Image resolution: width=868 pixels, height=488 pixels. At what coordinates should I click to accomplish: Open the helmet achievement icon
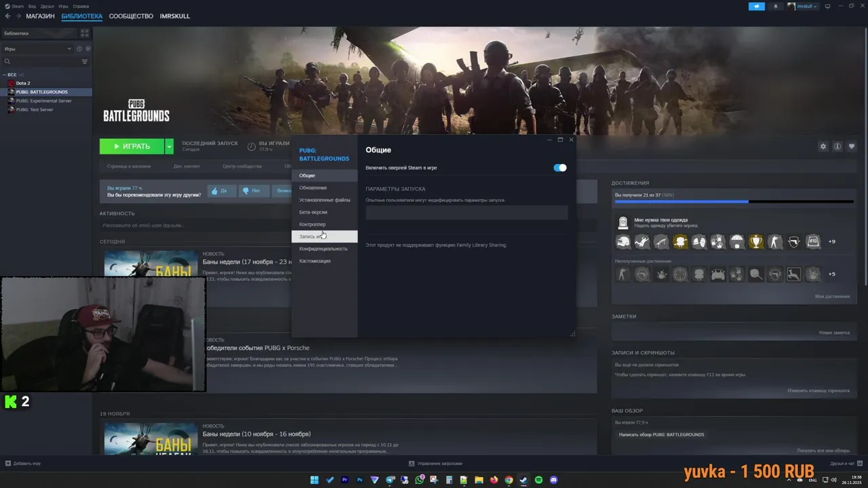click(623, 241)
